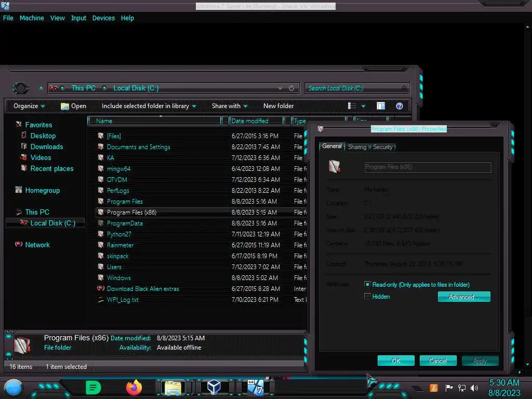Viewport: 532px width, 399px height.
Task: Select the KA folder row
Action: 201,158
